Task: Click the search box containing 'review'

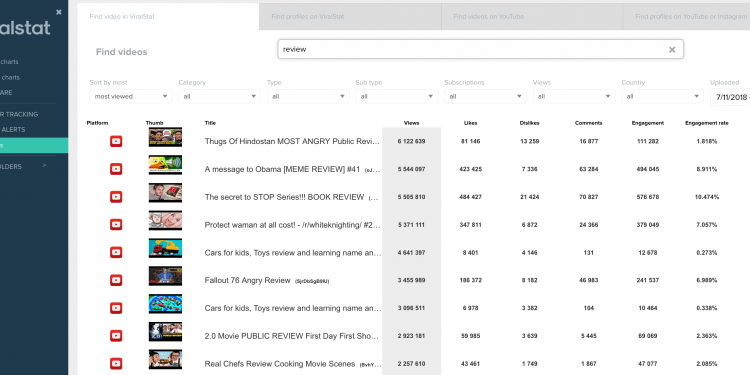Action: click(x=480, y=49)
